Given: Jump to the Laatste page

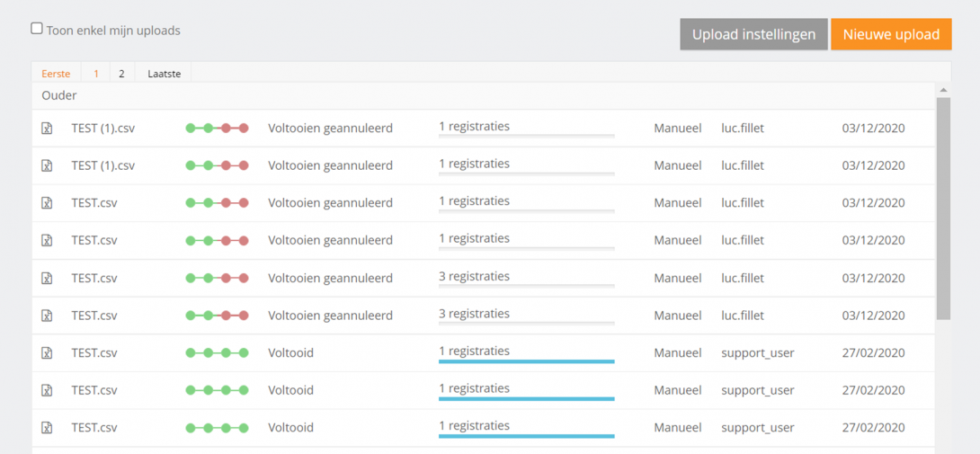Looking at the screenshot, I should pos(164,74).
